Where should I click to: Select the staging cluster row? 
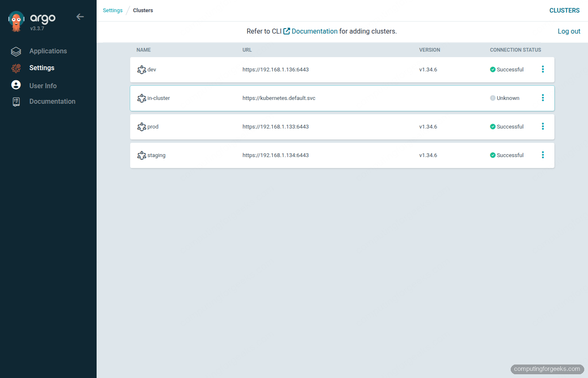coord(294,155)
